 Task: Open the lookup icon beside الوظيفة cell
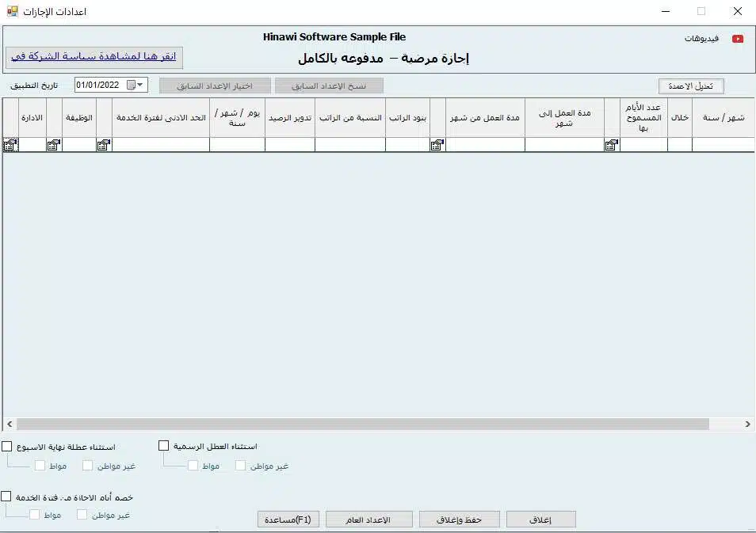104,145
